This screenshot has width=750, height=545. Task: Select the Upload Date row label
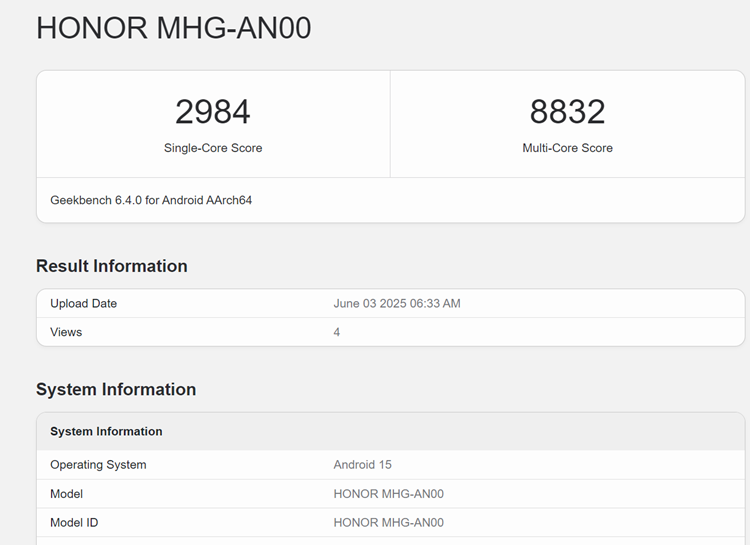[83, 303]
